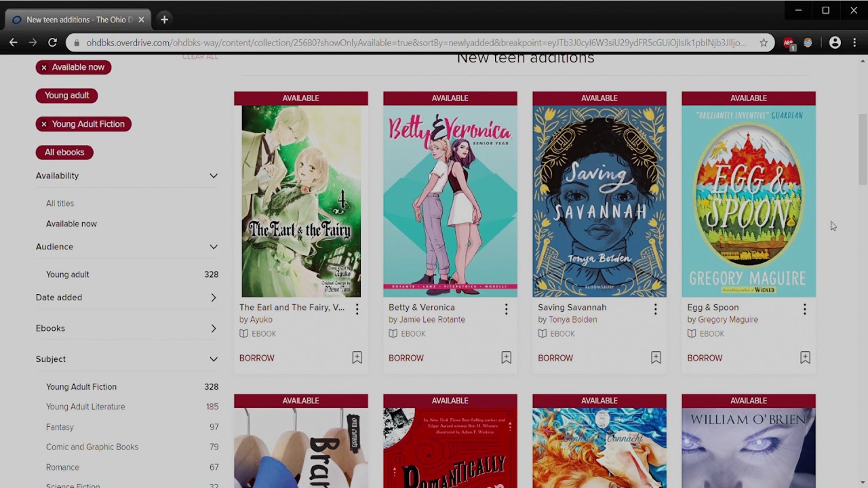Open options menu for Betty & Veronica
868x488 pixels.
pyautogui.click(x=506, y=309)
